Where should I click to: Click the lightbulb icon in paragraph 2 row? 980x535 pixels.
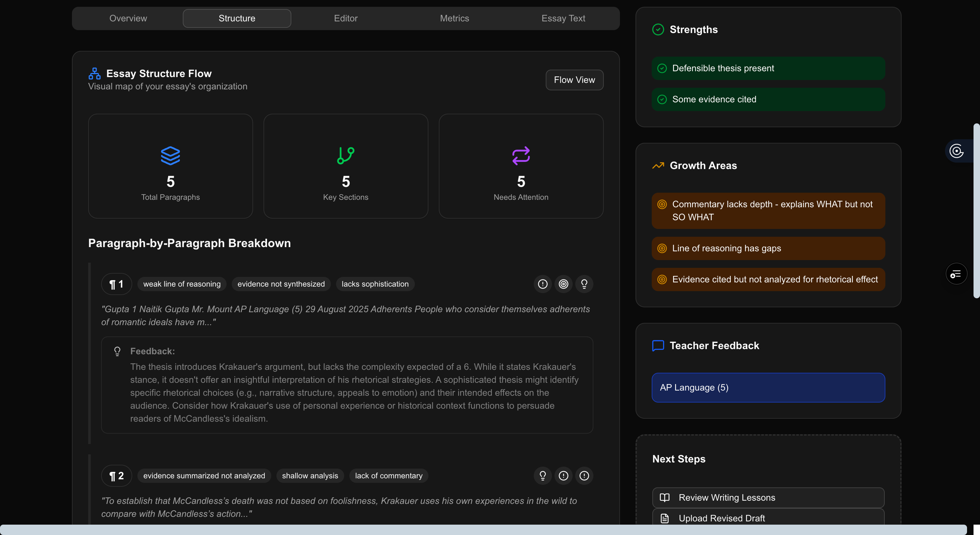[x=542, y=476]
